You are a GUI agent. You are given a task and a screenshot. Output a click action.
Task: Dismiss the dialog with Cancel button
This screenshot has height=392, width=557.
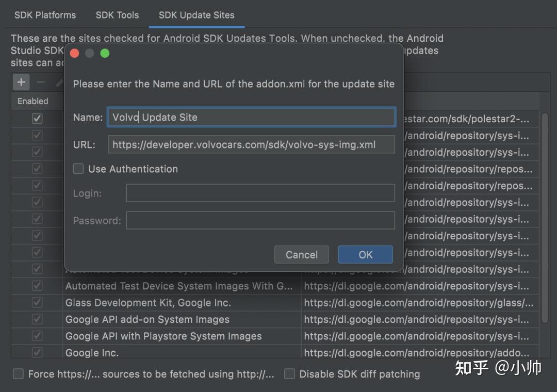click(x=302, y=254)
